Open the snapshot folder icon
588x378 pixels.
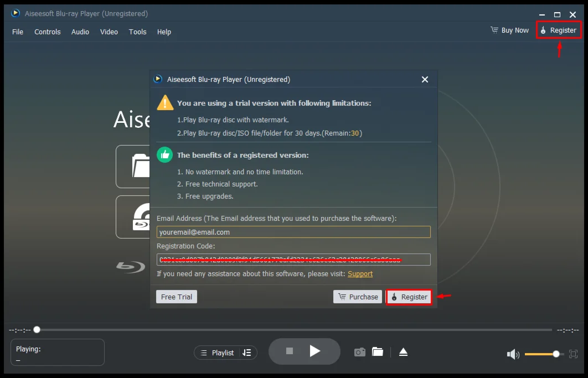377,352
